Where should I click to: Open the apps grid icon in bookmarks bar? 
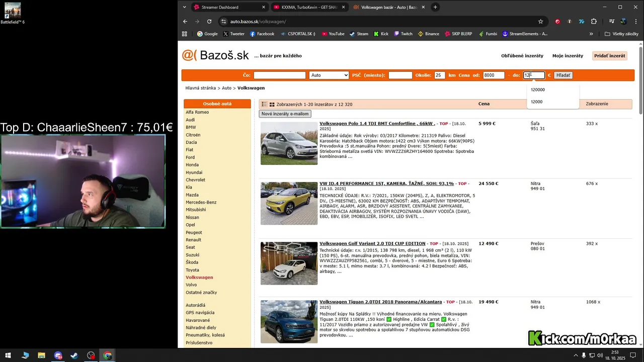pyautogui.click(x=185, y=34)
